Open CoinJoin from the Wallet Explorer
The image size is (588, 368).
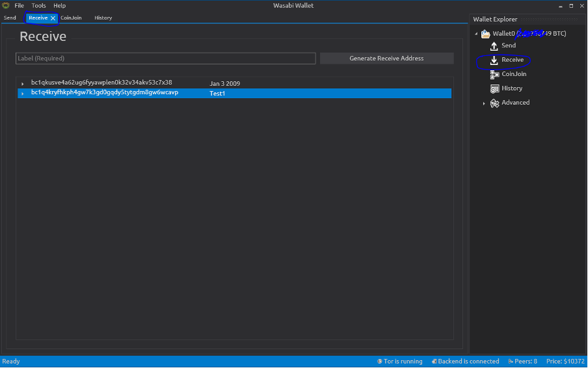514,74
